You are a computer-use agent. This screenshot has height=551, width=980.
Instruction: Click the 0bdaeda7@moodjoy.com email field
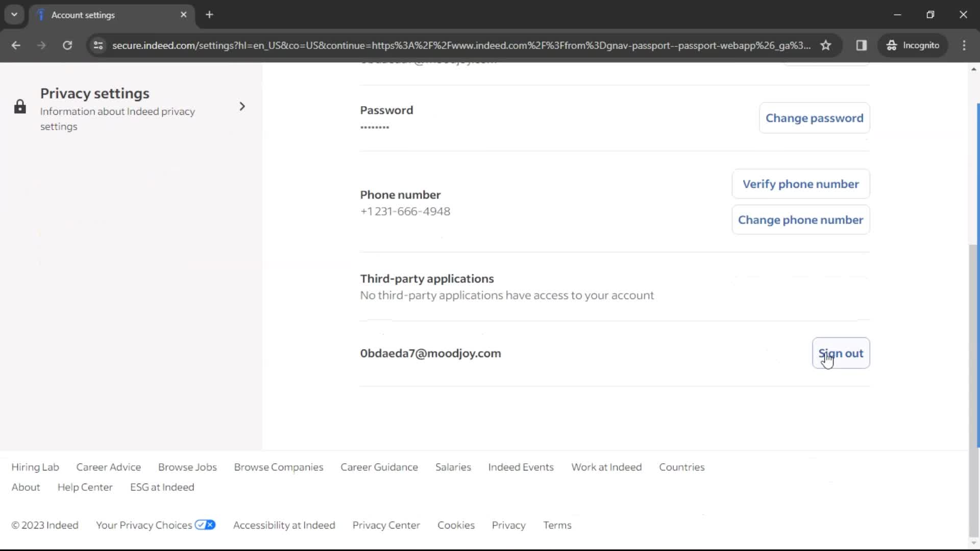click(431, 353)
